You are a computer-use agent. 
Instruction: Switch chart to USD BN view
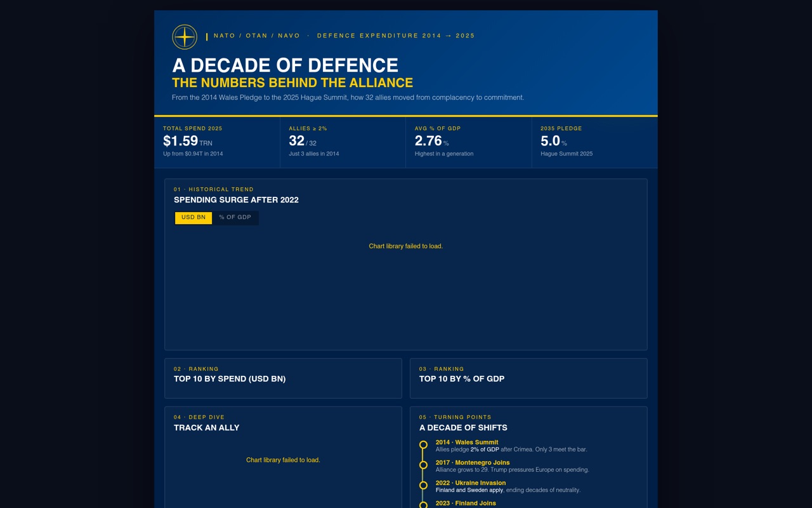coord(193,218)
